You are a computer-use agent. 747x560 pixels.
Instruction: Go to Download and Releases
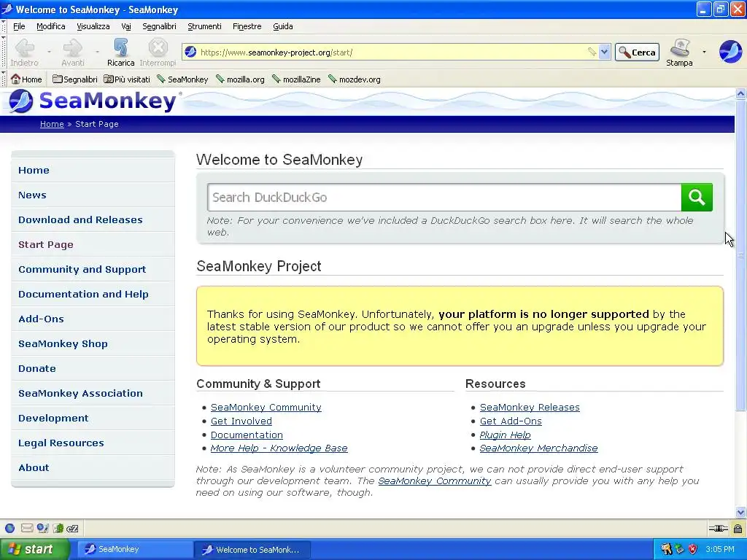(80, 219)
